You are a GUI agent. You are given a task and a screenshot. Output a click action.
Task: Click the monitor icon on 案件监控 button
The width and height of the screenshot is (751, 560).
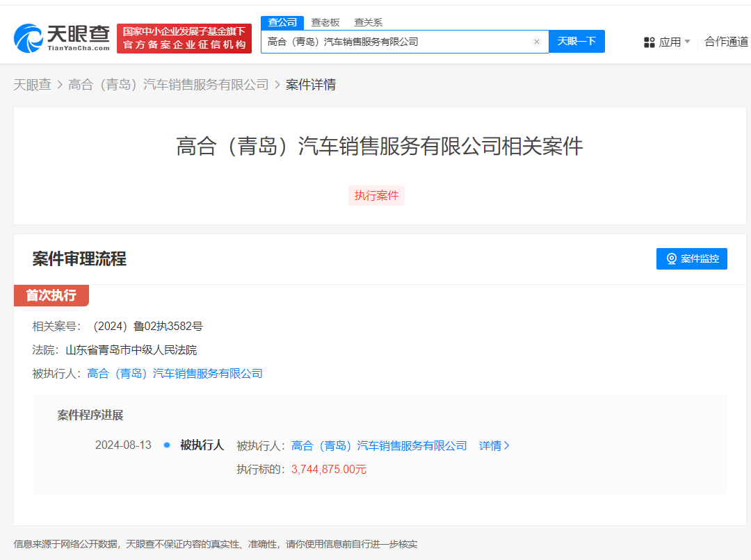671,258
